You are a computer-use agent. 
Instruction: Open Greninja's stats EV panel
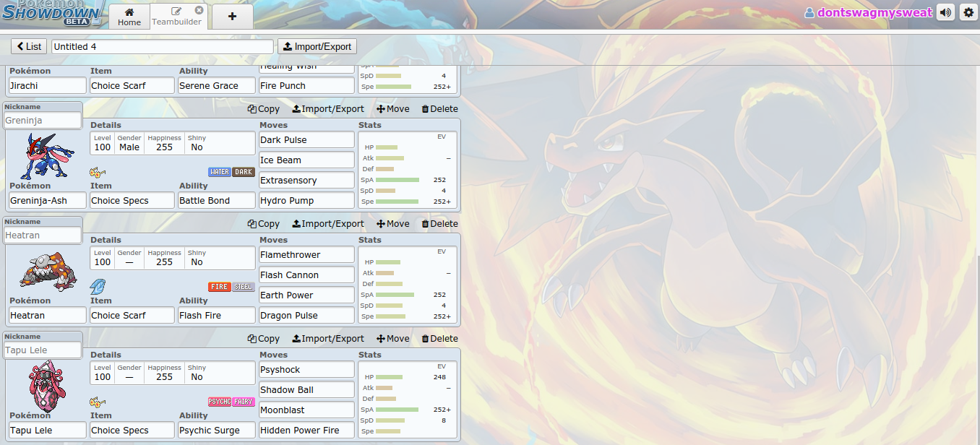tap(408, 170)
